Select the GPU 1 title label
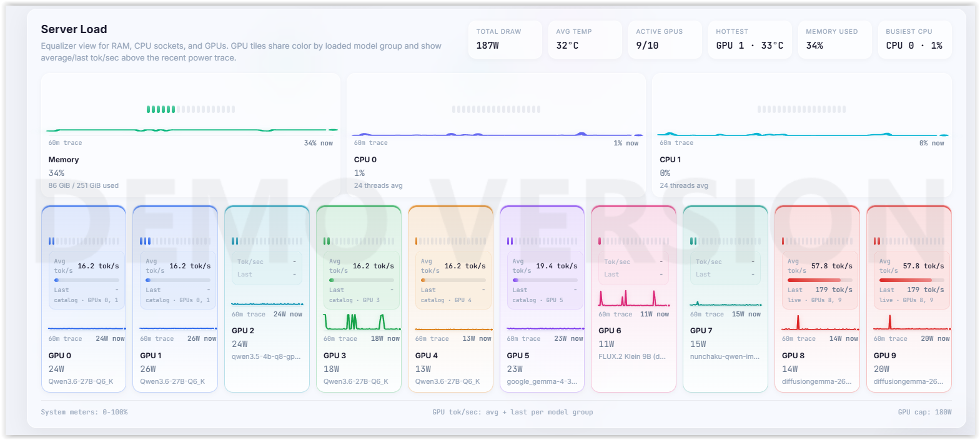Viewport: 980px width, 440px height. point(151,356)
